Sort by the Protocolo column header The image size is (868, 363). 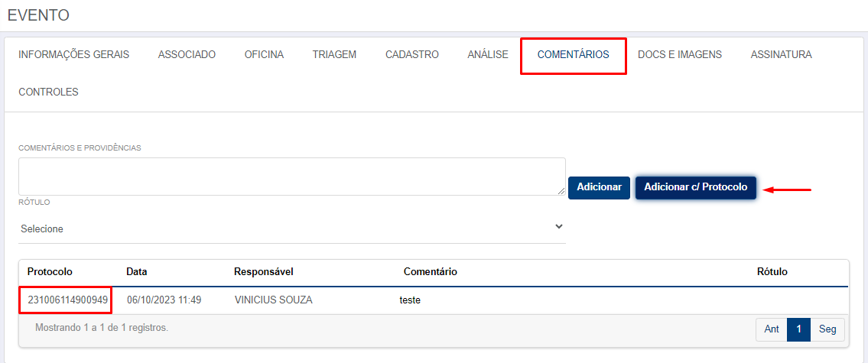pyautogui.click(x=50, y=272)
